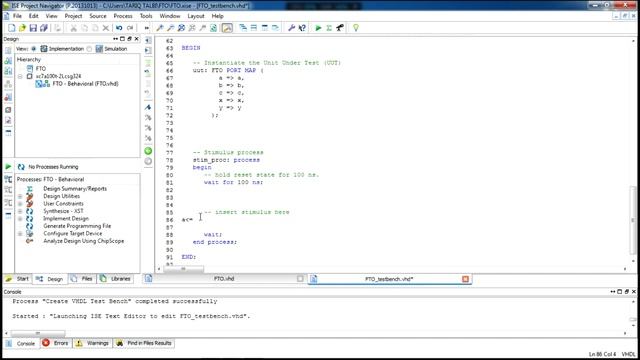Viewport: 640px width, 360px height.
Task: Click the Zoom In magnifier icon
Action: [x=160, y=28]
